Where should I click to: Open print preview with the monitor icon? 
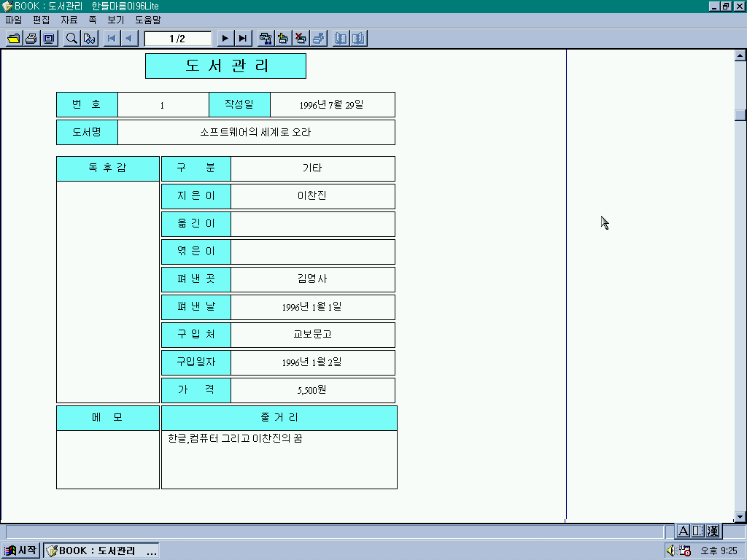tap(49, 39)
